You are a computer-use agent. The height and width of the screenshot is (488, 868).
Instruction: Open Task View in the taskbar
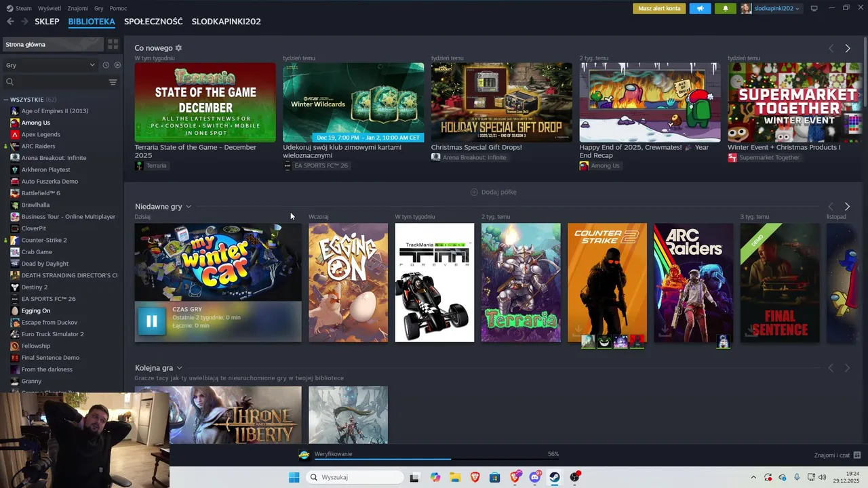click(x=414, y=477)
